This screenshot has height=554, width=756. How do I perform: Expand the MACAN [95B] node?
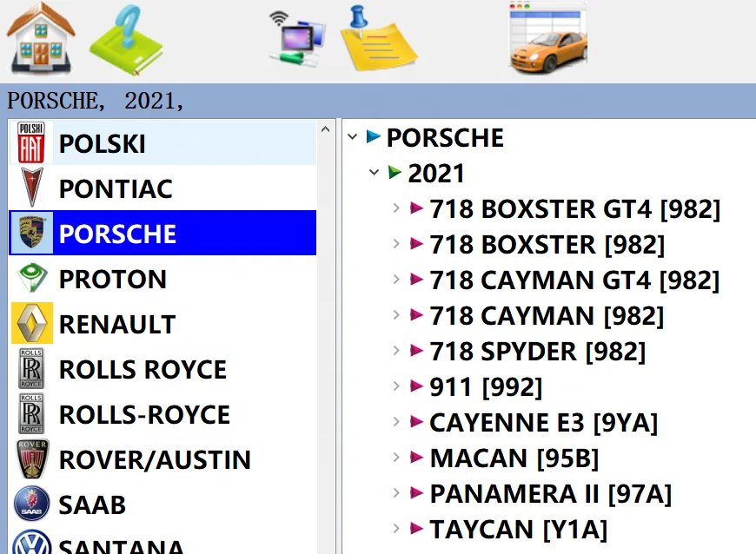[x=396, y=457]
